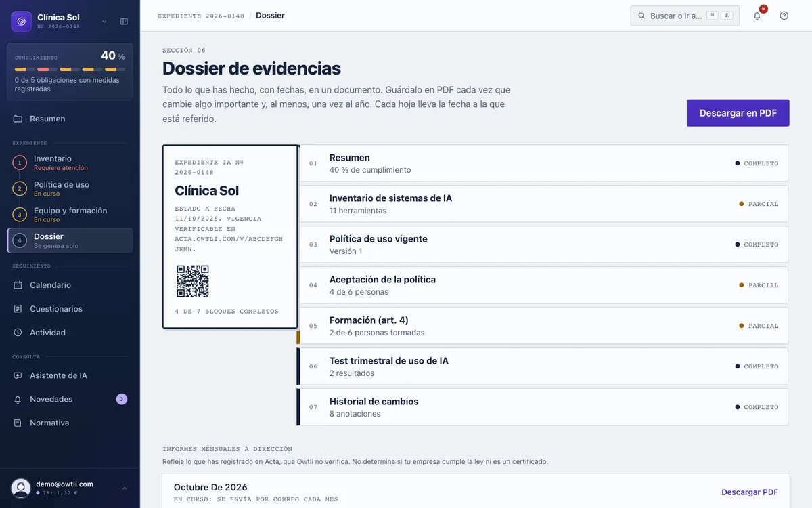
Task: Click COMPLETO status on Test trimestral row
Action: 757,366
